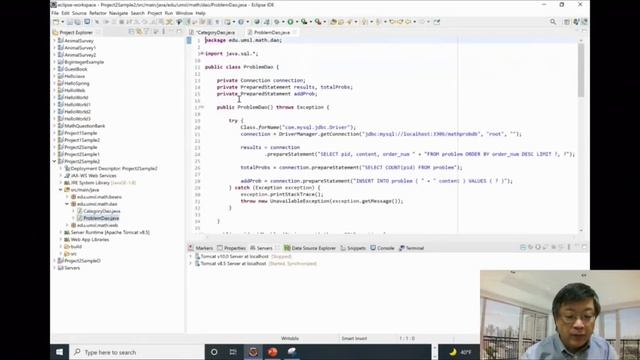640x360 pixels.
Task: Click the Open Type toolbar icon
Action: coord(333,22)
